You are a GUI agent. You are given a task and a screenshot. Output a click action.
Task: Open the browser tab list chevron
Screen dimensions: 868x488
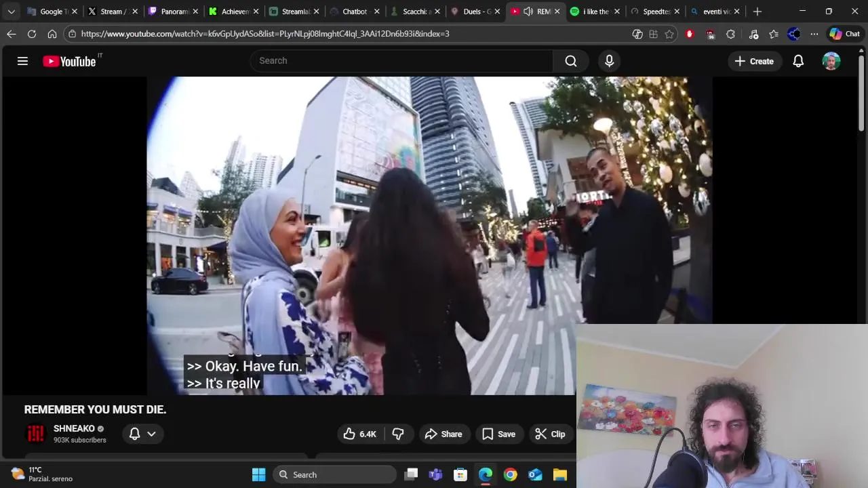(11, 12)
